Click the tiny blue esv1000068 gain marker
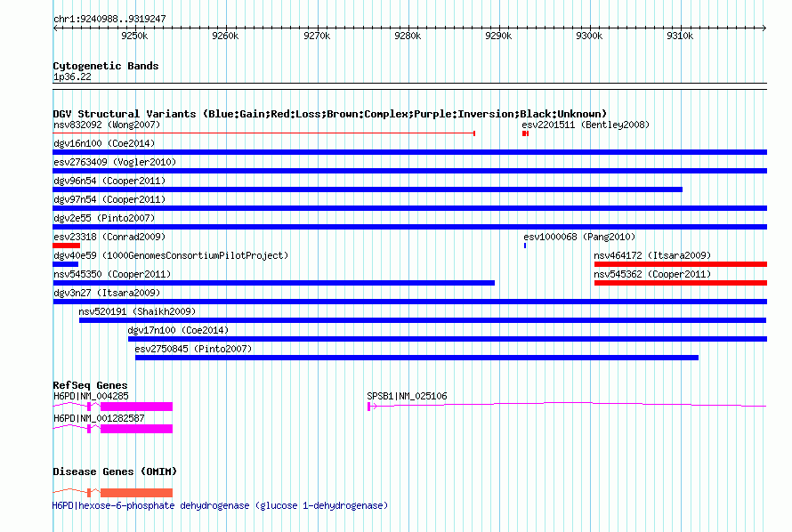 pos(525,246)
